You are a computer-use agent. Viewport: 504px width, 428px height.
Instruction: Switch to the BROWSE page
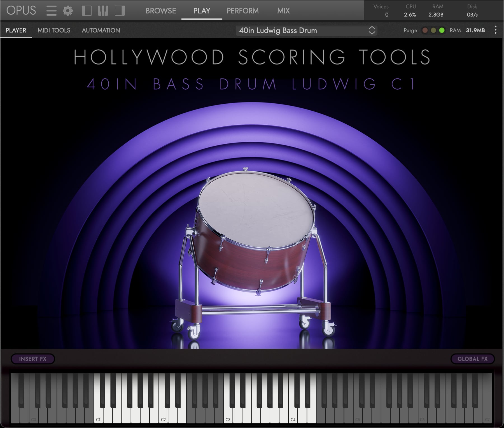161,11
